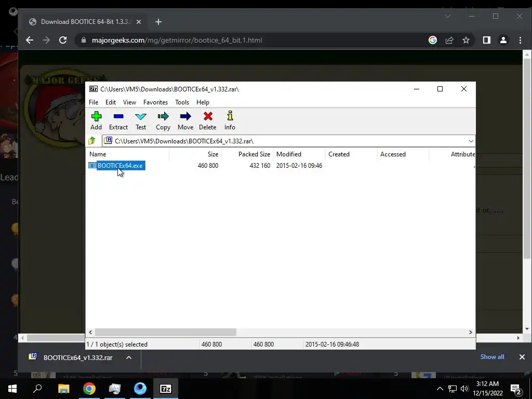This screenshot has height=399, width=532.
Task: Open the Help menu
Action: click(203, 102)
